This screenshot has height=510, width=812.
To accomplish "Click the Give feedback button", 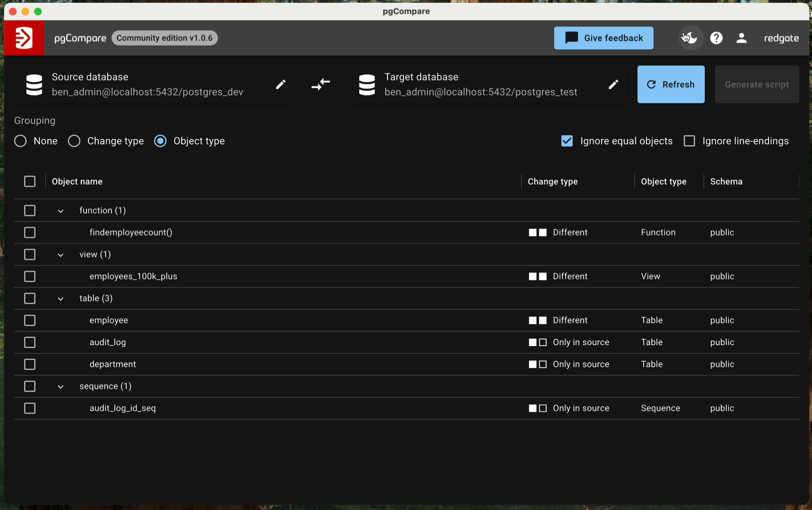I will [604, 38].
